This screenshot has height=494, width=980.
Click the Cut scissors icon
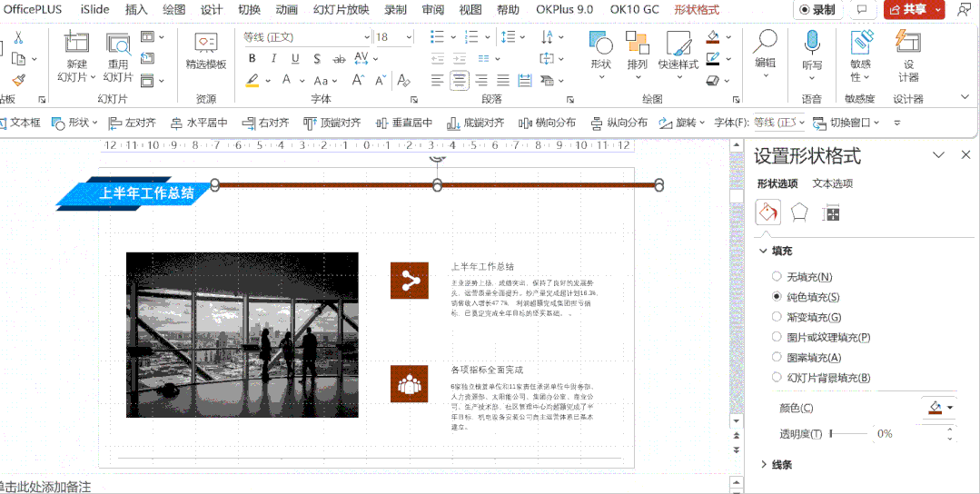18,37
